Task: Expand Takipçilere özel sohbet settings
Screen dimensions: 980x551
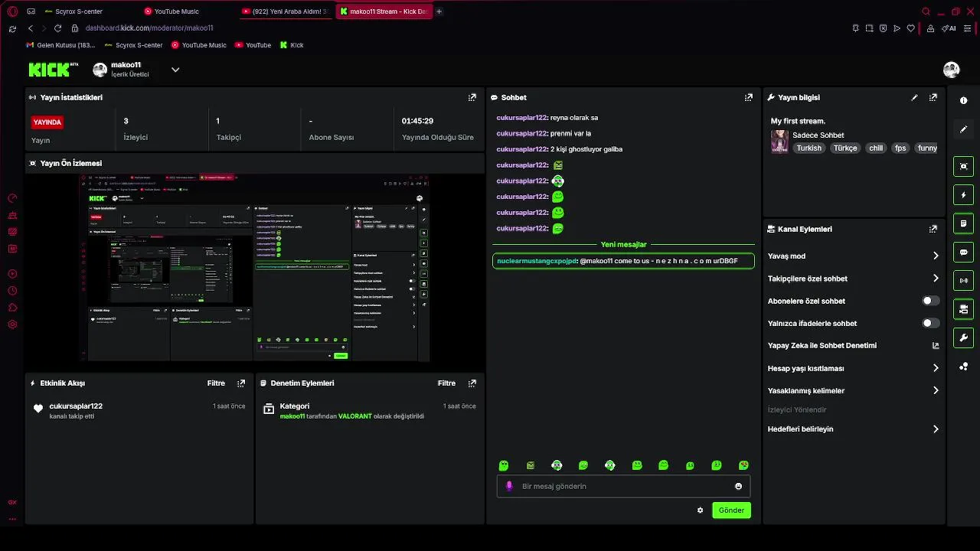Action: (936, 279)
